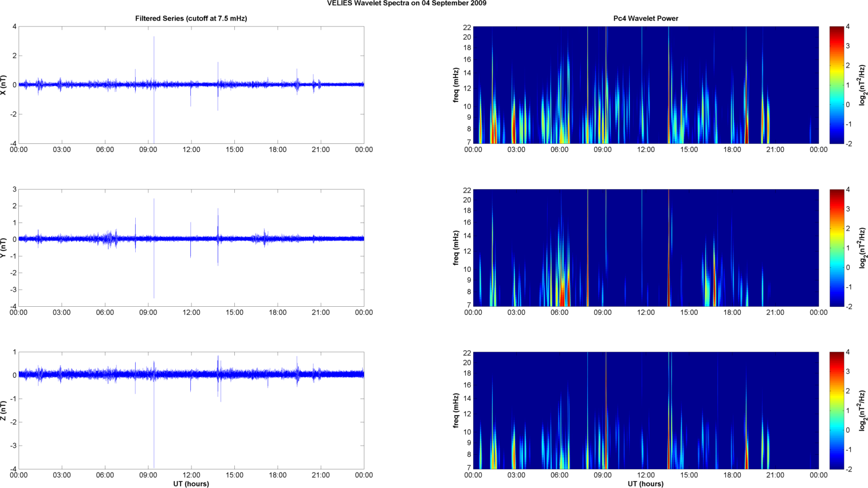868x488 pixels.
Task: Click the 18:00 tick under top wavelet plot
Action: click(x=732, y=150)
